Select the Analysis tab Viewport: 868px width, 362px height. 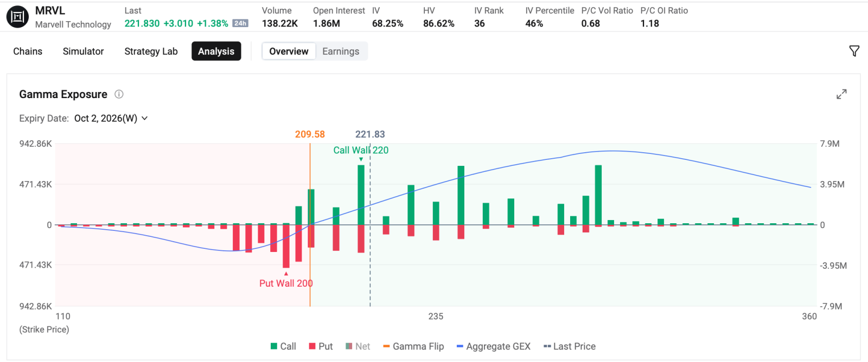(216, 51)
